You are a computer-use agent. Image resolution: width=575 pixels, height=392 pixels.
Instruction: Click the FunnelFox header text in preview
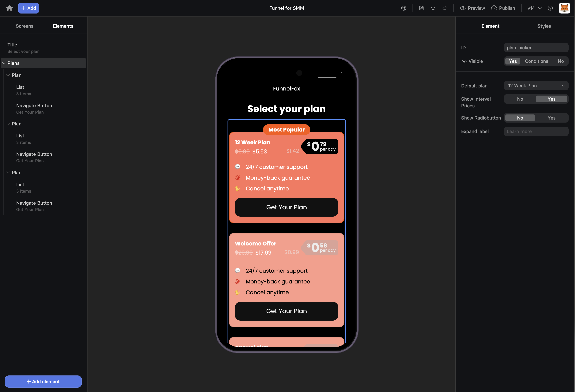click(x=286, y=88)
